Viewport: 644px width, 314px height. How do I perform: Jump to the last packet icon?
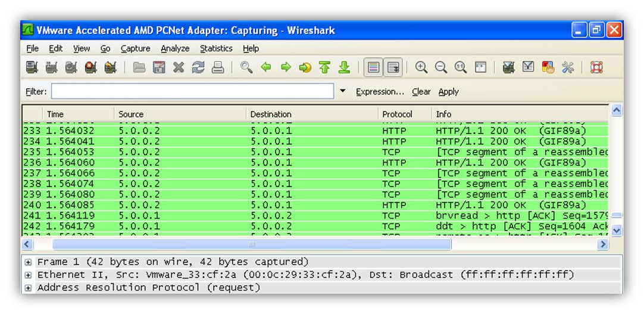pyautogui.click(x=344, y=67)
